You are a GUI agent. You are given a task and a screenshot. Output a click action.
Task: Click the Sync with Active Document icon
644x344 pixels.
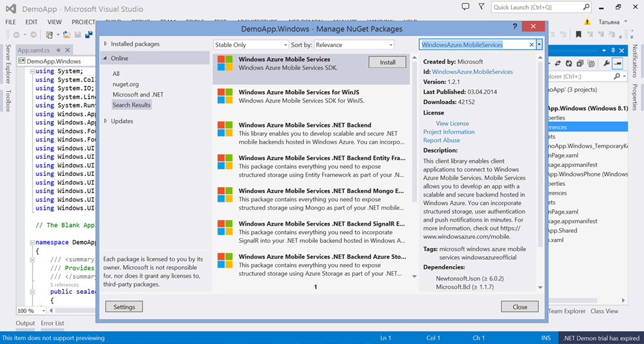[558, 64]
